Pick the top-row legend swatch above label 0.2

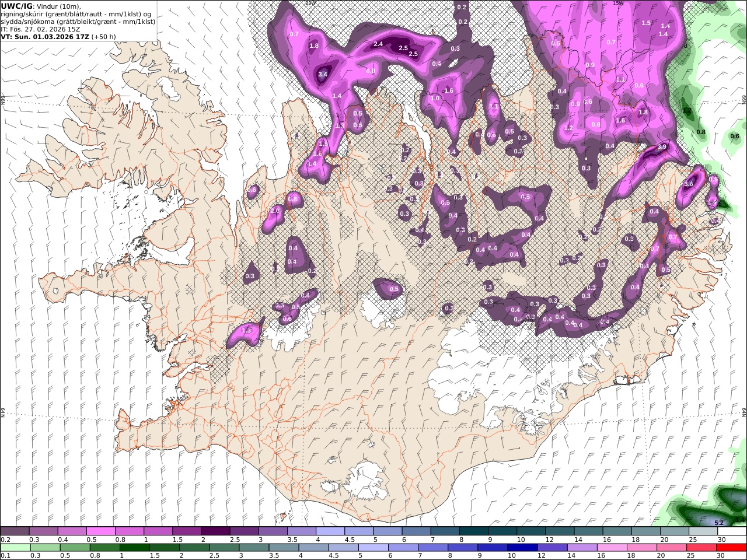(x=15, y=531)
